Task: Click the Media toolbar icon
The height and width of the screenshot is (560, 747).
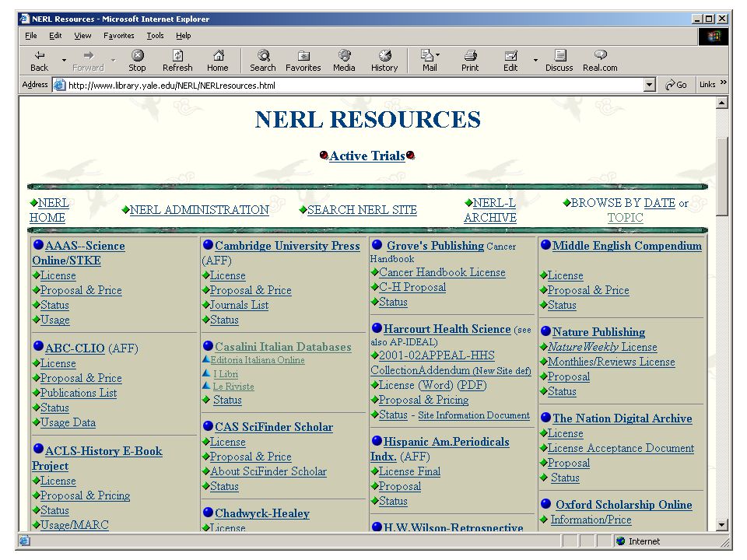Action: [345, 55]
